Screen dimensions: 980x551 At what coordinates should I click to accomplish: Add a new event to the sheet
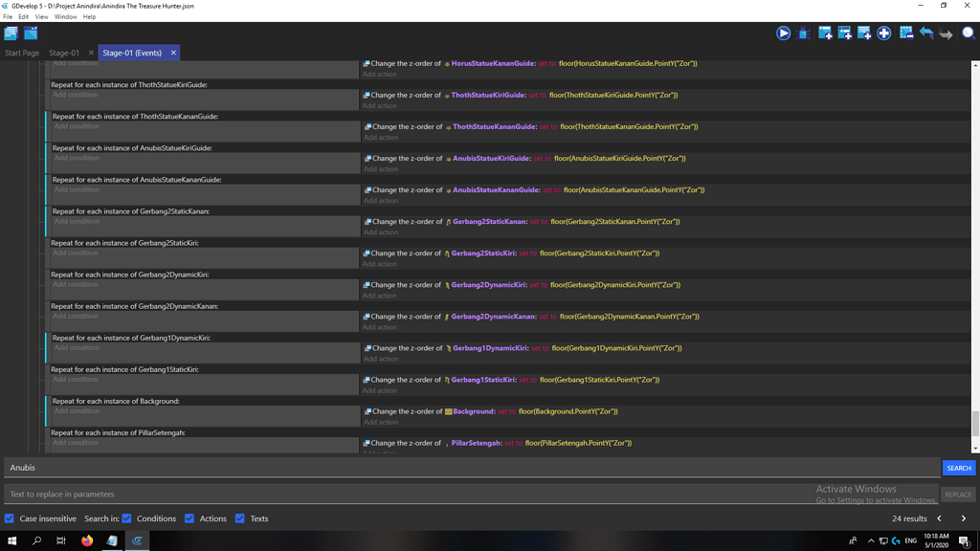pos(826,33)
